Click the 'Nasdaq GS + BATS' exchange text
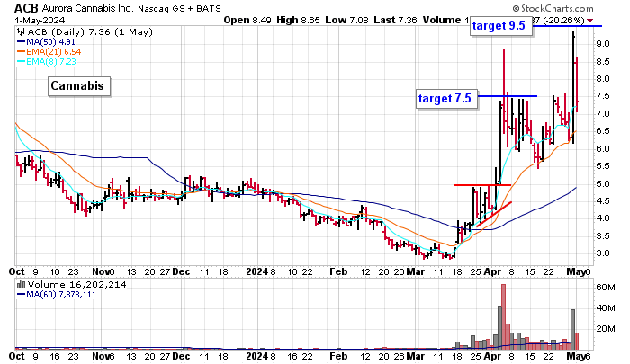The height and width of the screenshot is (364, 630). (x=179, y=8)
